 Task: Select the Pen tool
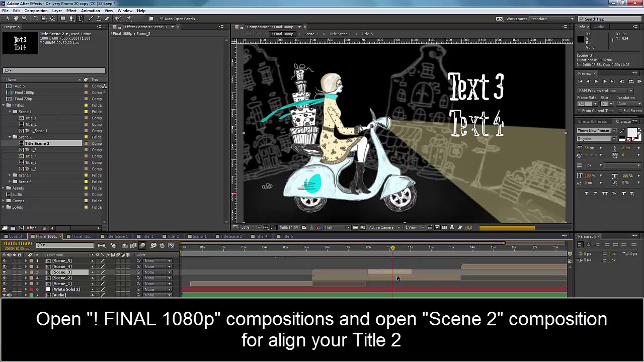tap(71, 19)
